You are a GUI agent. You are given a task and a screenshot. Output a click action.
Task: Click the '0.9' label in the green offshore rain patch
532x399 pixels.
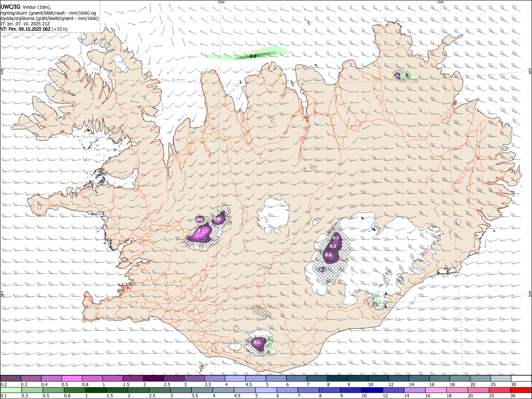pyautogui.click(x=253, y=56)
